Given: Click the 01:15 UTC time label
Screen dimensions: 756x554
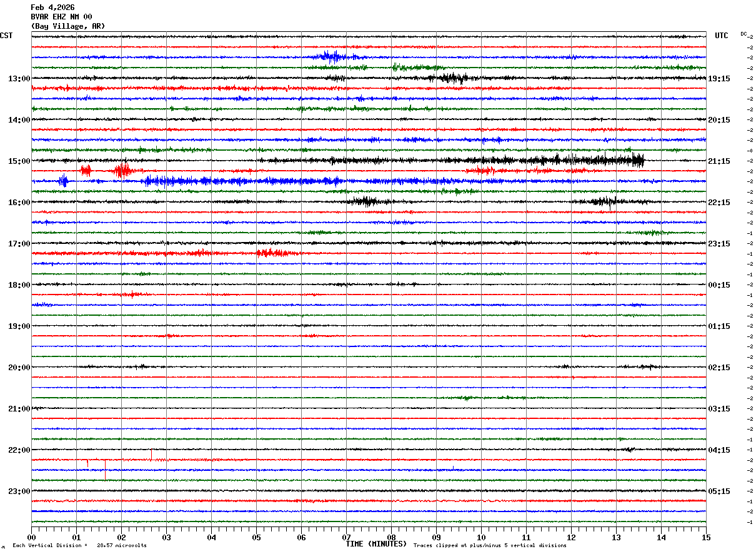Looking at the screenshot, I should (x=719, y=326).
